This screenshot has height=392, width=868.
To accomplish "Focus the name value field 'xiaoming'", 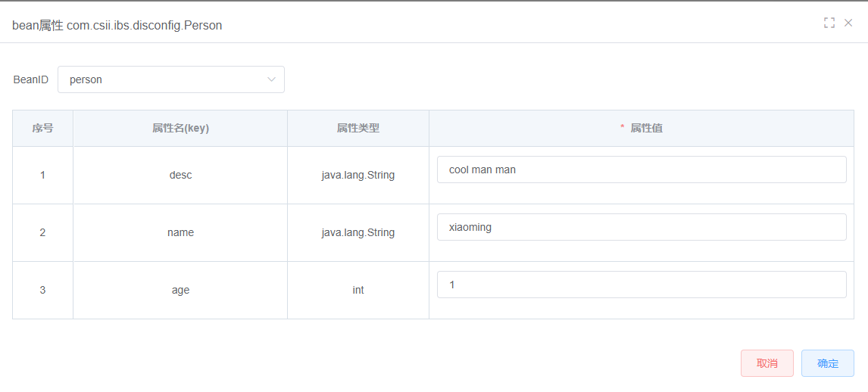I will tap(642, 227).
